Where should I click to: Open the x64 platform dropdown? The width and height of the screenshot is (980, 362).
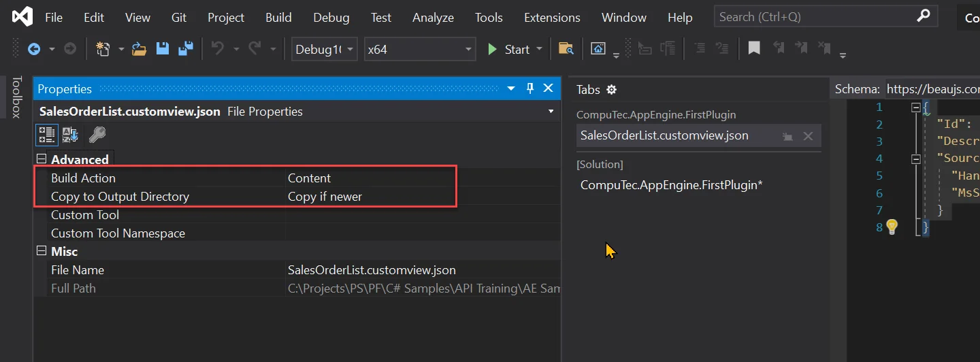pos(419,49)
